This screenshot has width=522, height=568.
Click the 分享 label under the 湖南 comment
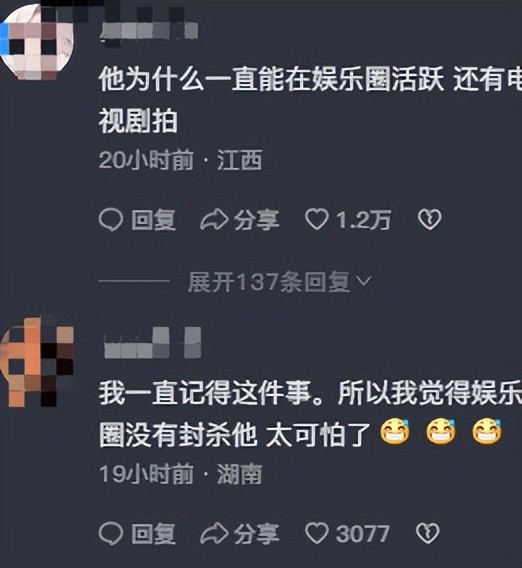tap(256, 534)
